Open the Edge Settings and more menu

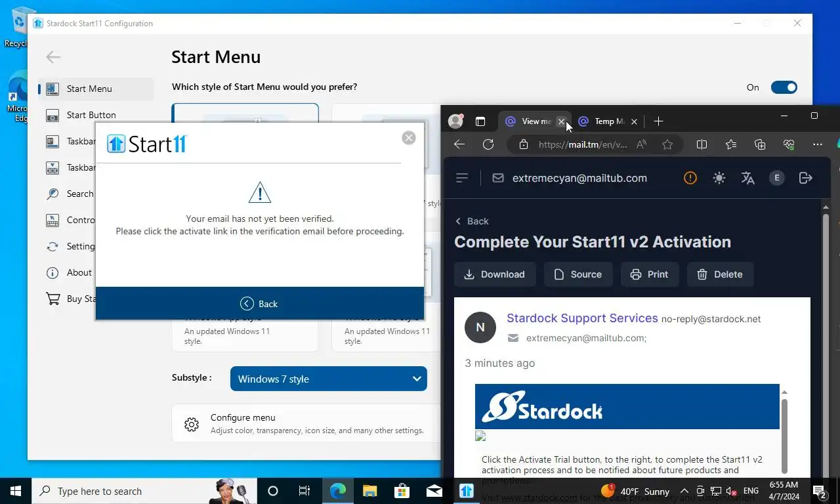(817, 144)
